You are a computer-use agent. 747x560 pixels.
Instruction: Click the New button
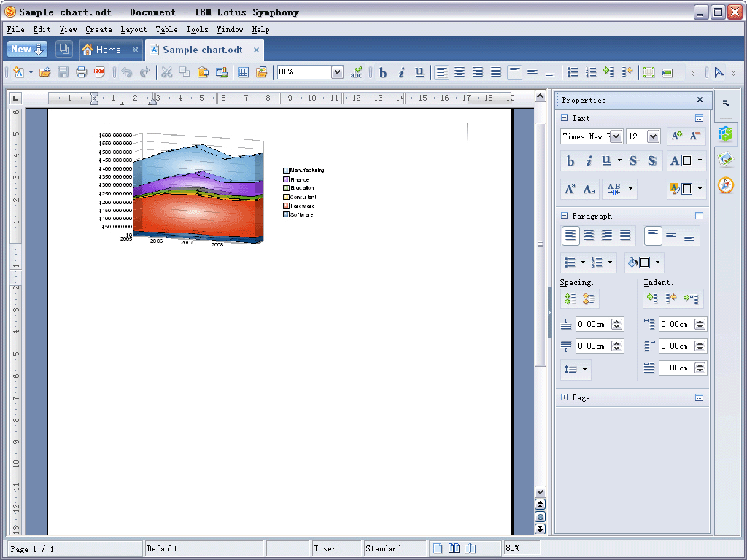coord(27,50)
